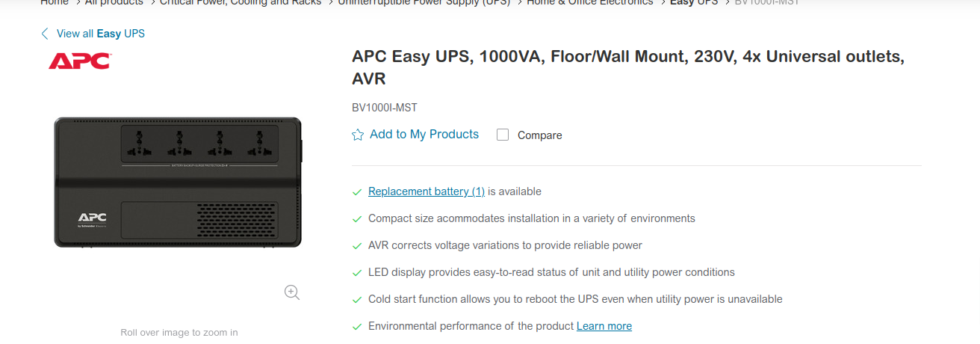Follow the Learn more link

(x=604, y=326)
